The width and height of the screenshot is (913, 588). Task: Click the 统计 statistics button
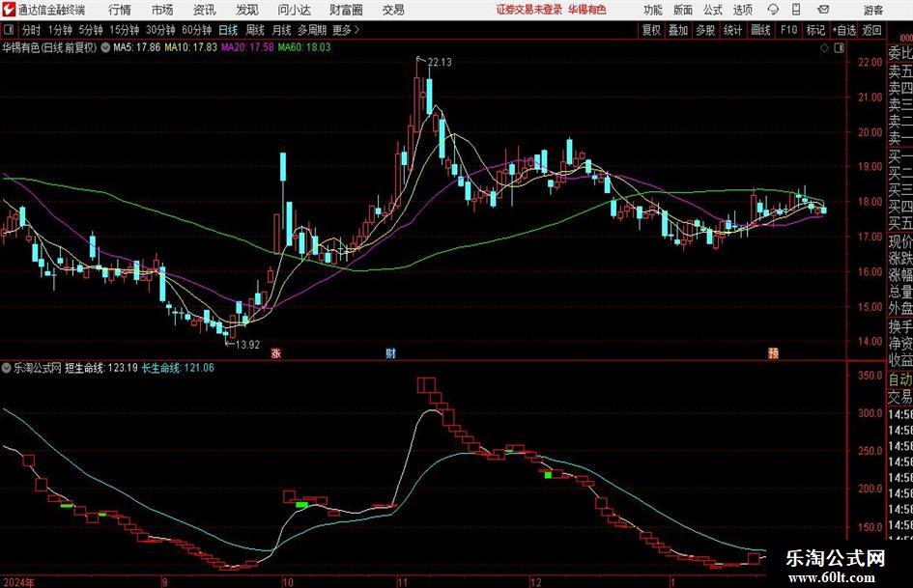(733, 30)
